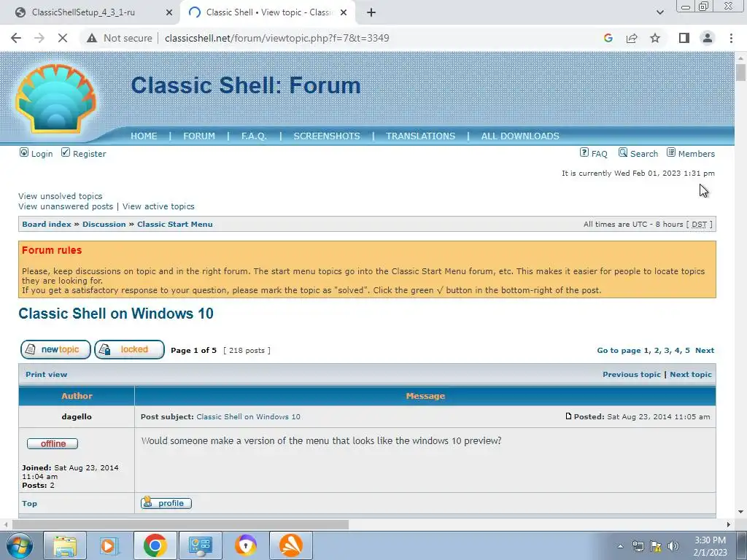The height and width of the screenshot is (560, 747).
Task: Open the side panel icon
Action: 684,38
